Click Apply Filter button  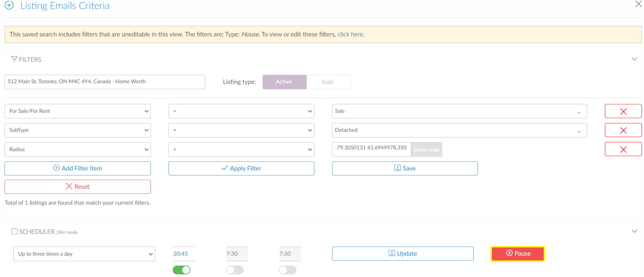(241, 168)
